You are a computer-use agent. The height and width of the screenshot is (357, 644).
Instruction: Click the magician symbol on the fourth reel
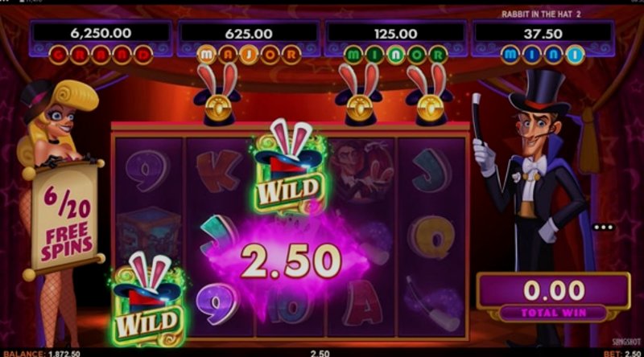[361, 170]
